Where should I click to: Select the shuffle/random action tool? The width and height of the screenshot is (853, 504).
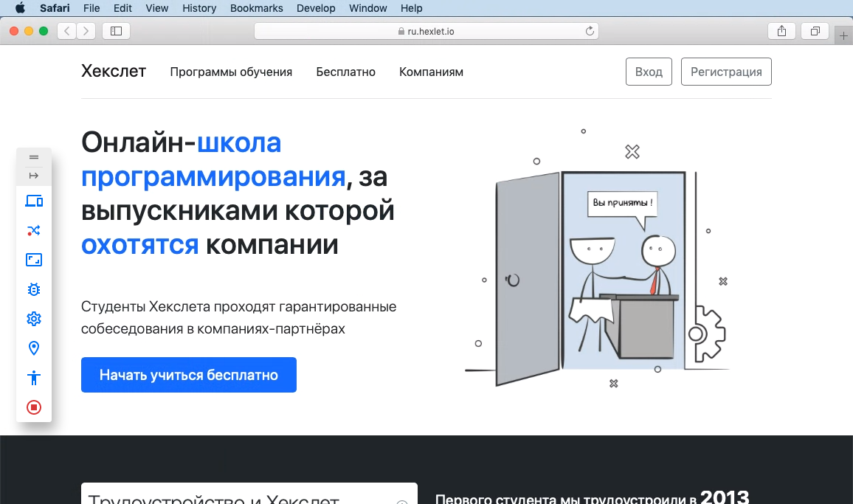click(x=34, y=230)
